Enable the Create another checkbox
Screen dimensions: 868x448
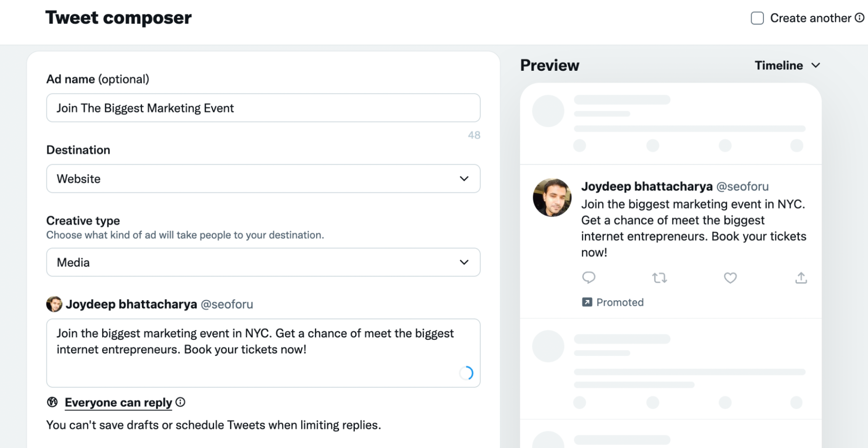tap(757, 18)
